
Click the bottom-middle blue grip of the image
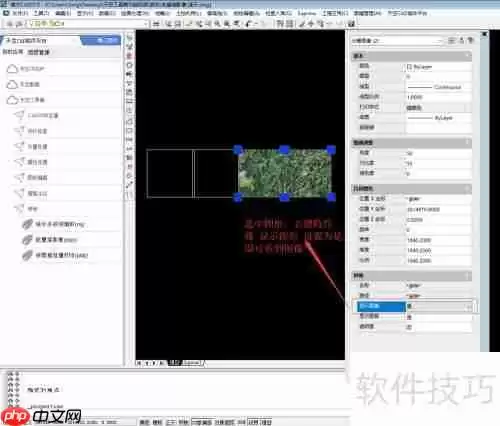(284, 197)
